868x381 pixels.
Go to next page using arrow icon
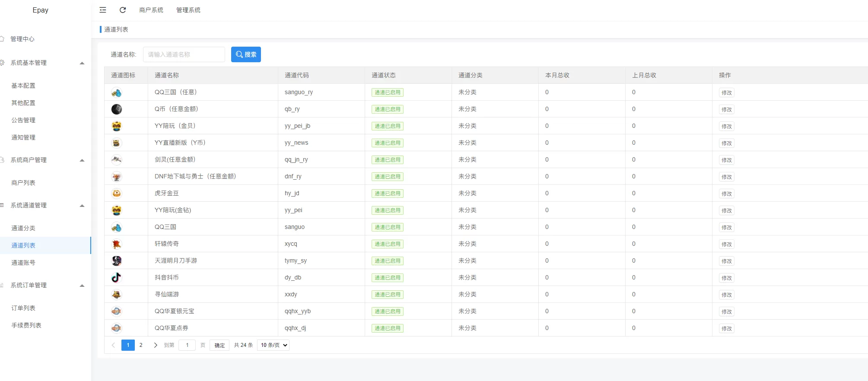tap(156, 345)
